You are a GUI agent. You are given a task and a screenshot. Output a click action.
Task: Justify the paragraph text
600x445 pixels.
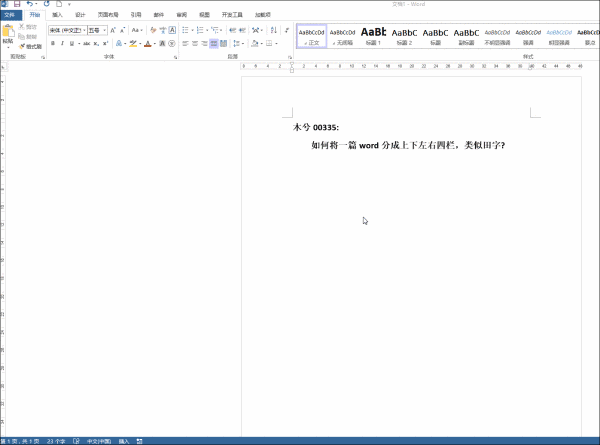(x=214, y=43)
